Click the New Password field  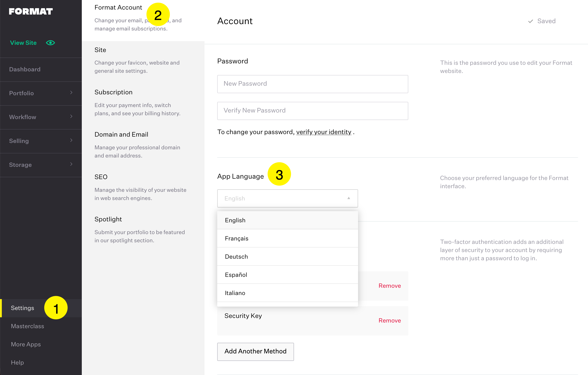coord(312,84)
